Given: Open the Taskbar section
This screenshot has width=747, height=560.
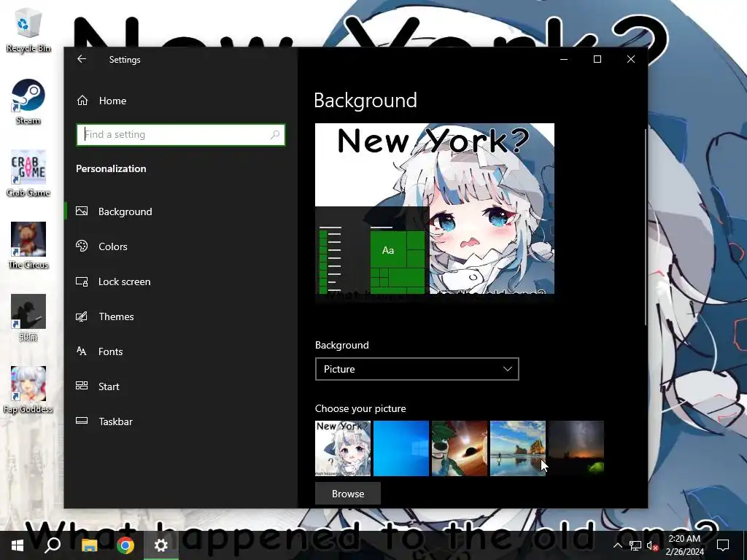Looking at the screenshot, I should [x=181, y=421].
